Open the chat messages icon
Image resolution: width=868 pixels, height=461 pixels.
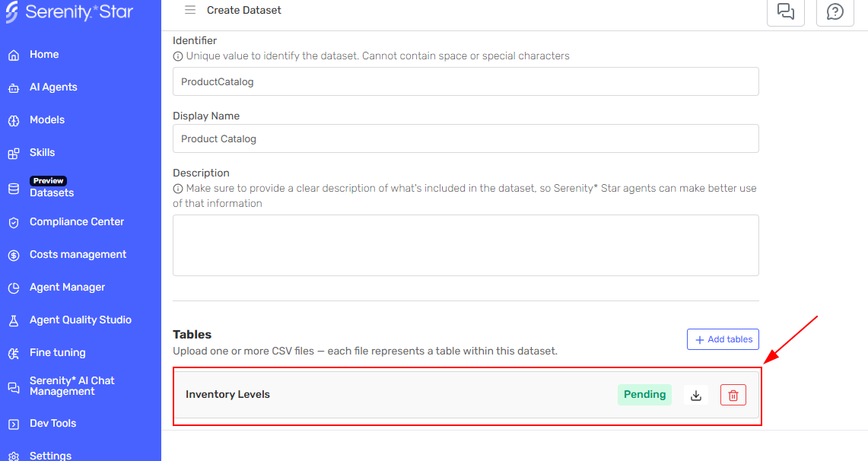[x=785, y=11]
